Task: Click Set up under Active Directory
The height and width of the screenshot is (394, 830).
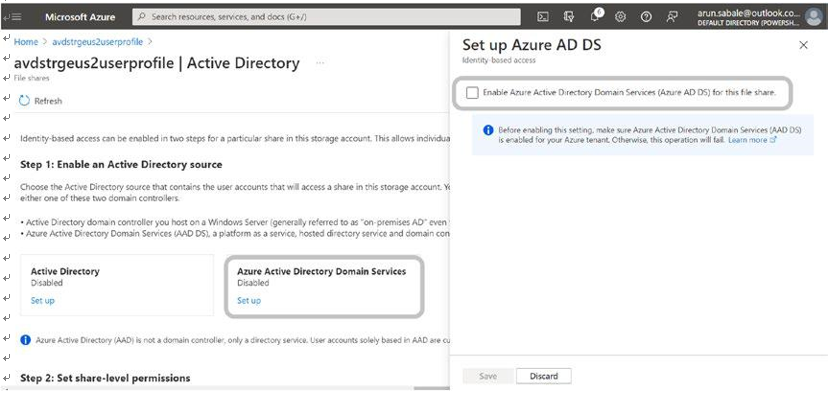Action: click(x=42, y=300)
